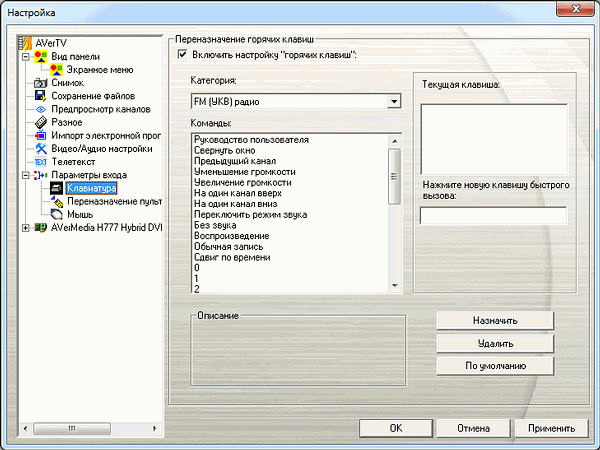Click the Телетекст TEXT icon
Screen dimensions: 600x450
[41, 162]
